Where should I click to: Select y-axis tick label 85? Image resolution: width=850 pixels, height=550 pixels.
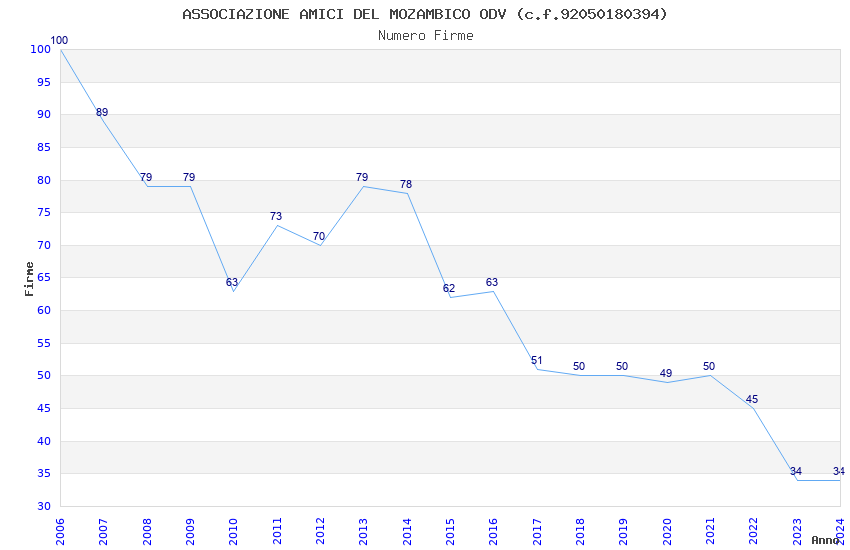pyautogui.click(x=44, y=147)
